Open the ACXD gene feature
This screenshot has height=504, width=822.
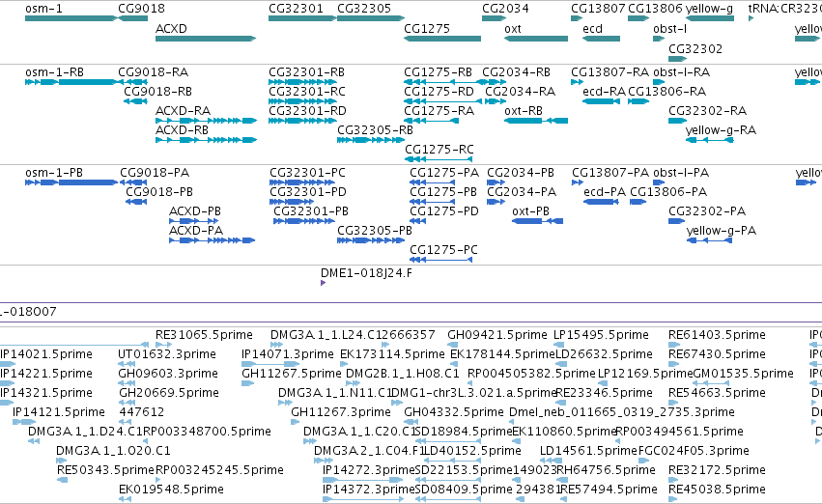[x=206, y=39]
